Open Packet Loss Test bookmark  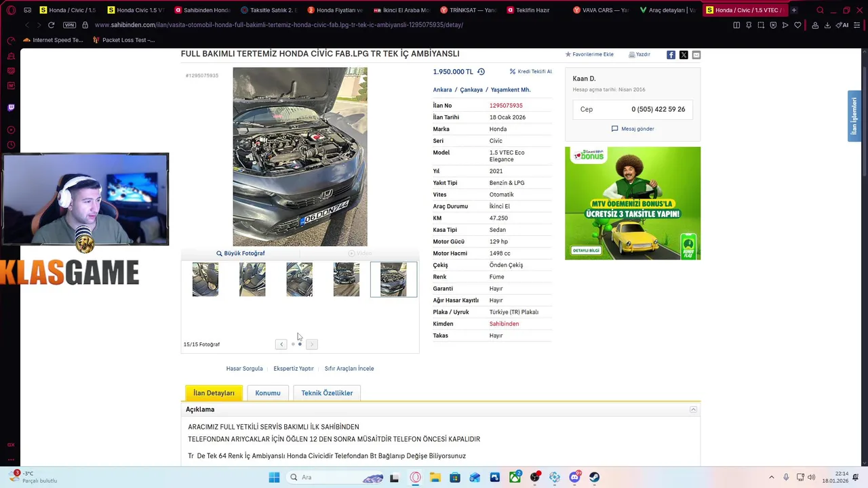pos(123,40)
